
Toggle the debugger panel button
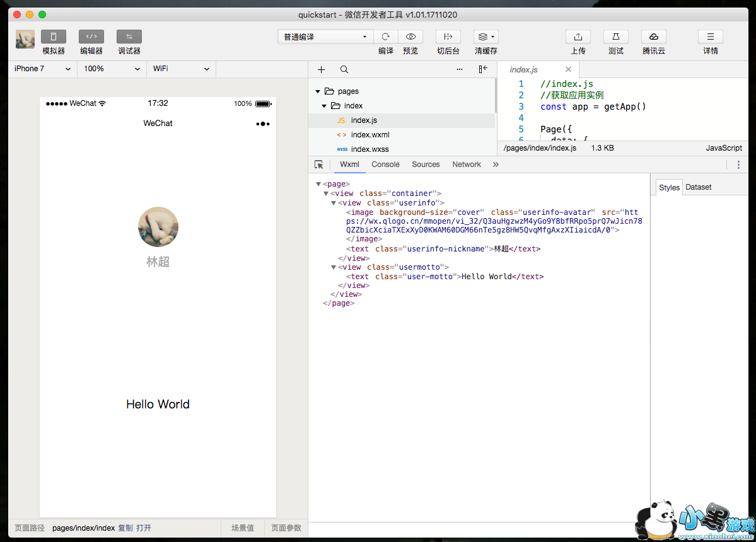(x=129, y=37)
